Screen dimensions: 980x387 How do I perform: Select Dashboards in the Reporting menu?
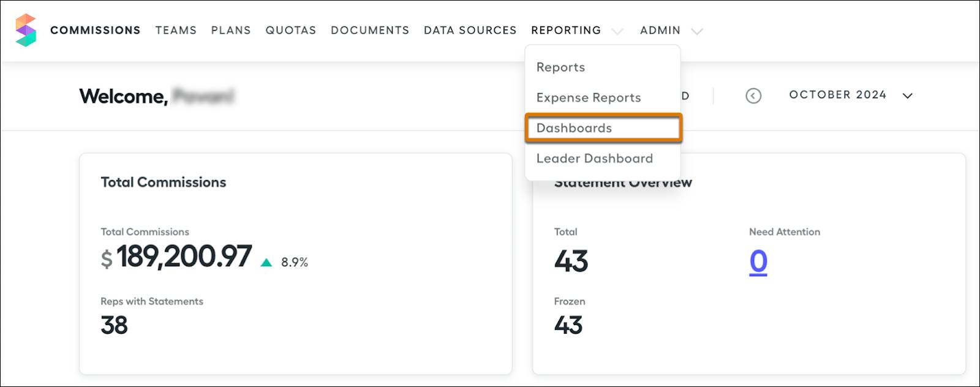pos(603,128)
